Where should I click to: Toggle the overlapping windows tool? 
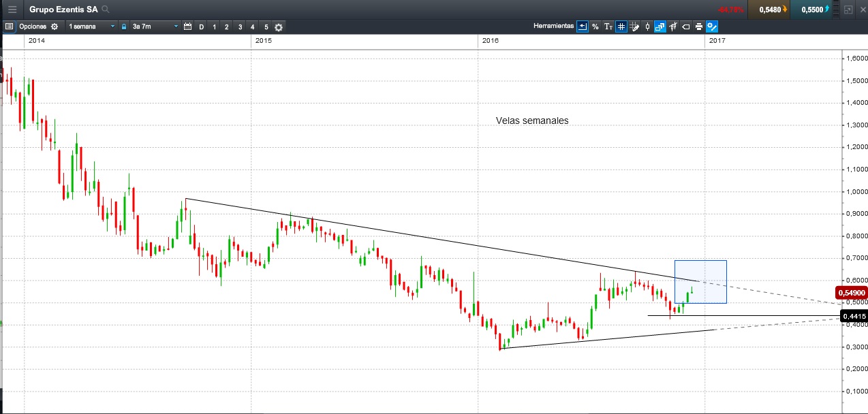point(660,27)
